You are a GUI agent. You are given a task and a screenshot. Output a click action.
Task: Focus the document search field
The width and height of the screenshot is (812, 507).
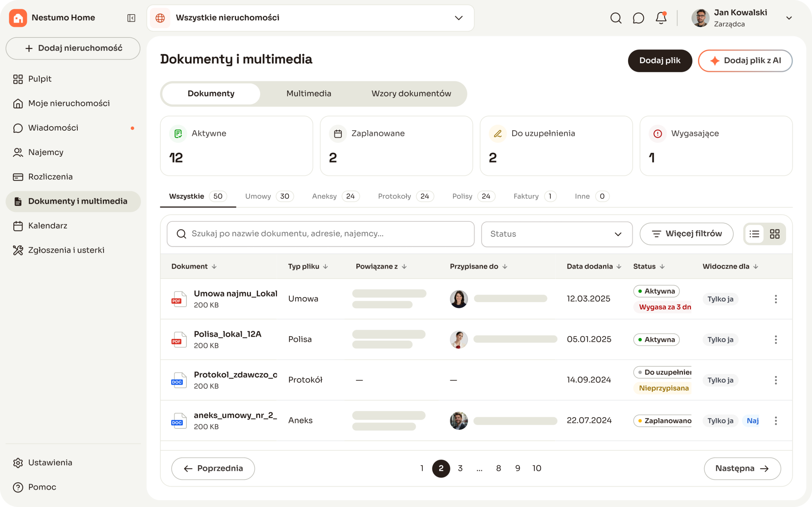321,234
